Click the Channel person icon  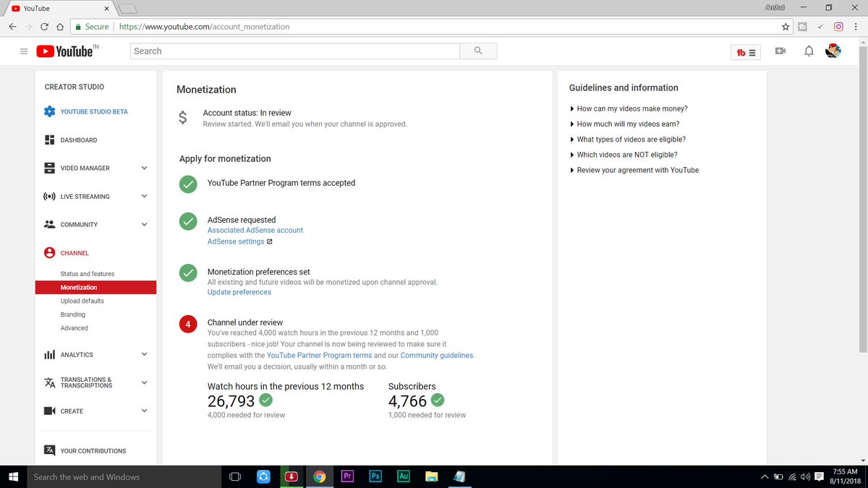[49, 253]
